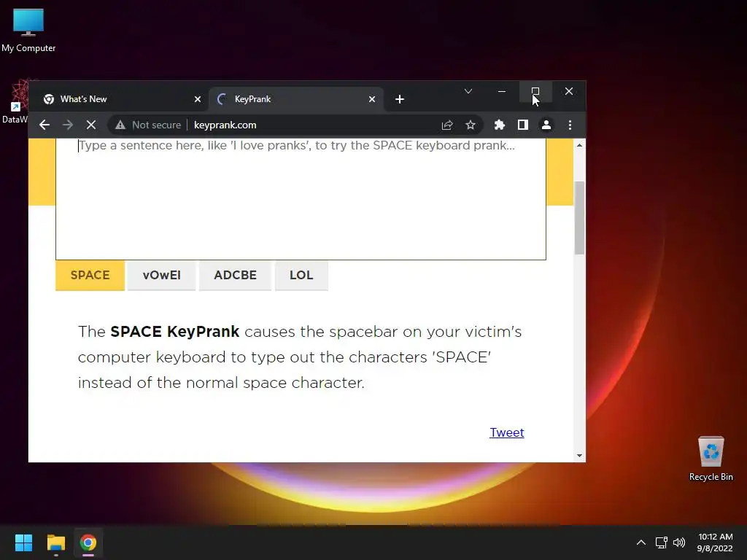This screenshot has width=747, height=560.
Task: Share this page via the share icon
Action: tap(447, 125)
